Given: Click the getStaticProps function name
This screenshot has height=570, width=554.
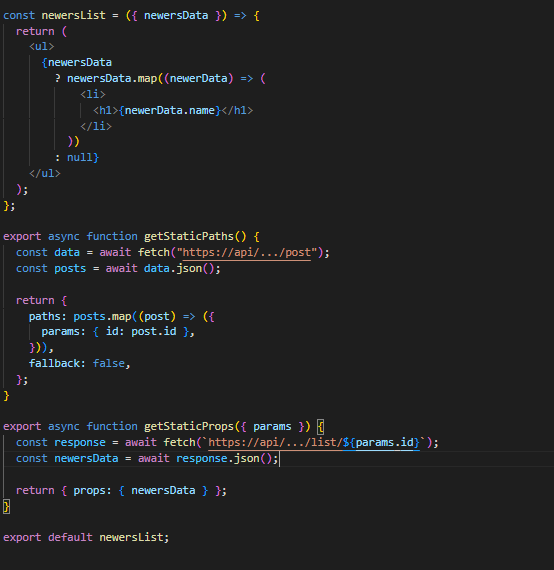Looking at the screenshot, I should [x=189, y=426].
